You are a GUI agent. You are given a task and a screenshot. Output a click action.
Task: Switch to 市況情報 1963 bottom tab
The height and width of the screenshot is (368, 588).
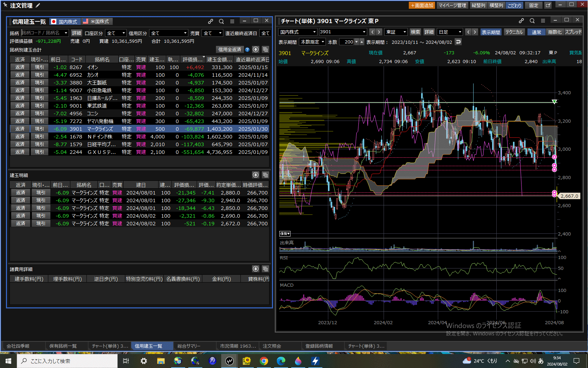tap(238, 346)
